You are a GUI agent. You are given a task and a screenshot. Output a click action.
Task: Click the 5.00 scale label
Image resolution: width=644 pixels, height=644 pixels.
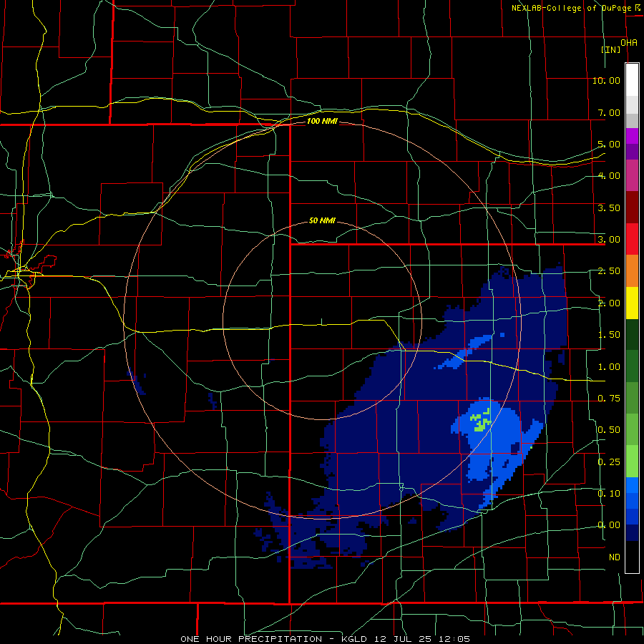click(609, 144)
